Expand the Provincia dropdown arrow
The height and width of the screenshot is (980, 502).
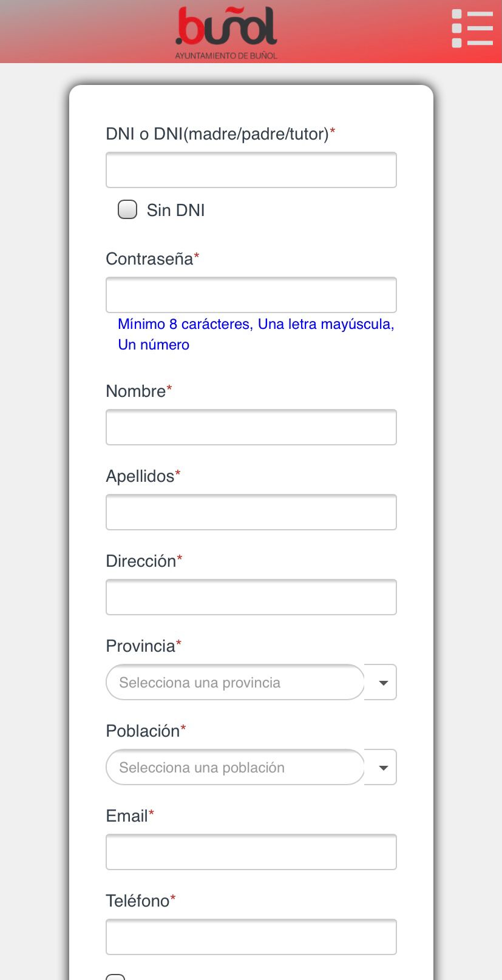pos(382,683)
